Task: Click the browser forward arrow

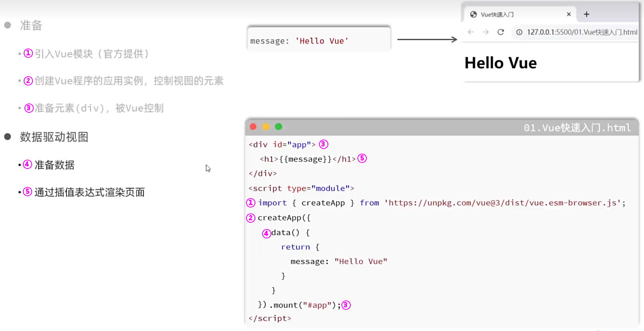Action: (x=486, y=32)
